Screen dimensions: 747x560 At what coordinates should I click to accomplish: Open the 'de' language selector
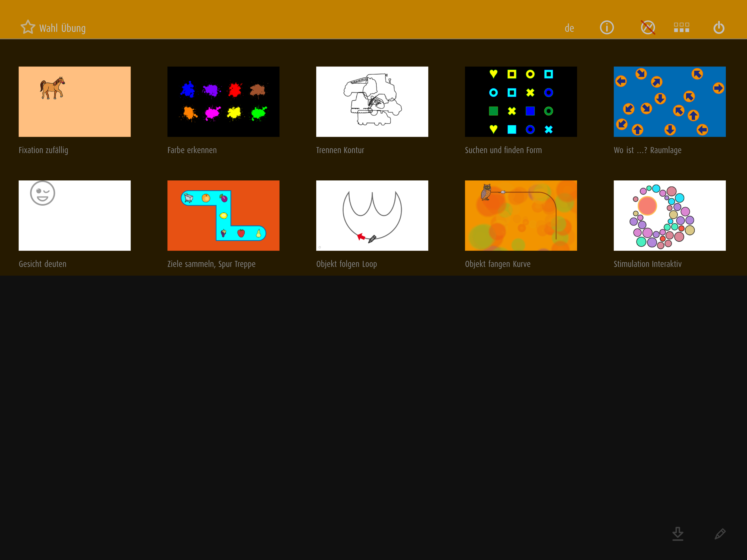(569, 28)
